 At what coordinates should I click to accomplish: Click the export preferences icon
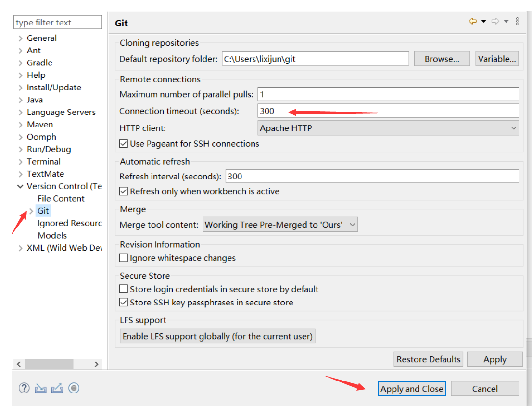coord(57,388)
